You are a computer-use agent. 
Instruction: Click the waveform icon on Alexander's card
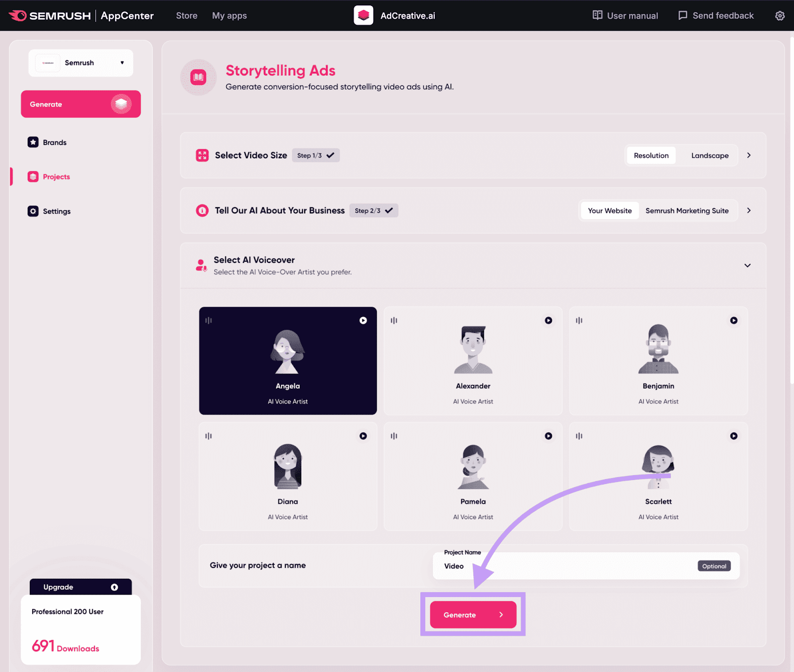[x=394, y=320]
